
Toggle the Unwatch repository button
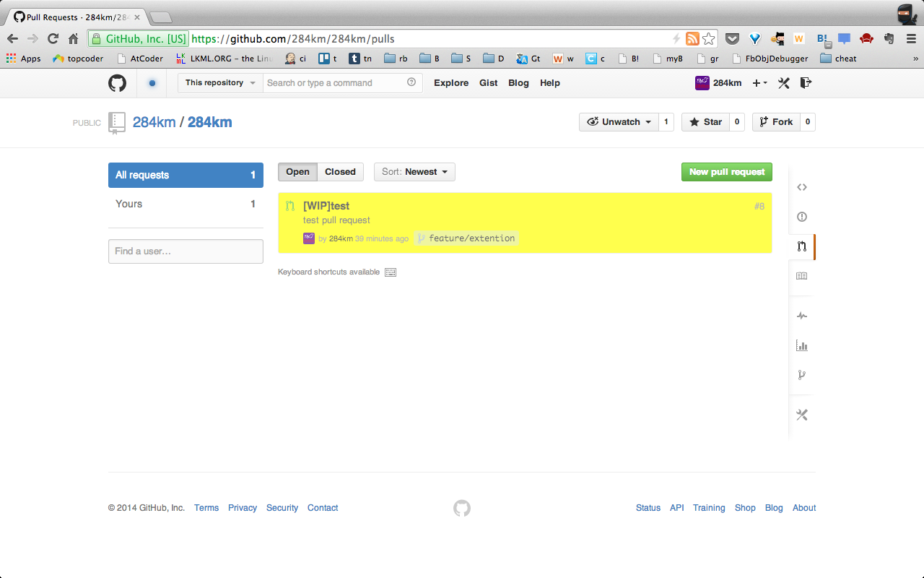click(619, 122)
